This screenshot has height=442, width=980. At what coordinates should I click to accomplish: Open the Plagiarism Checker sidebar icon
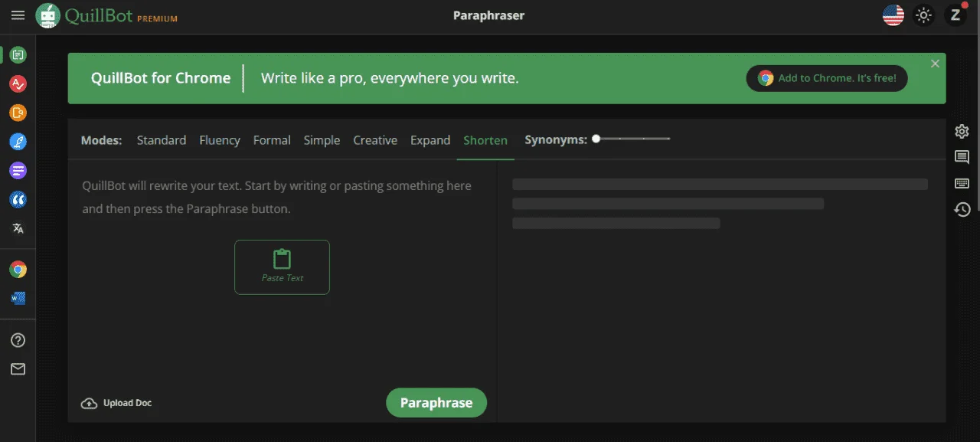(x=18, y=113)
